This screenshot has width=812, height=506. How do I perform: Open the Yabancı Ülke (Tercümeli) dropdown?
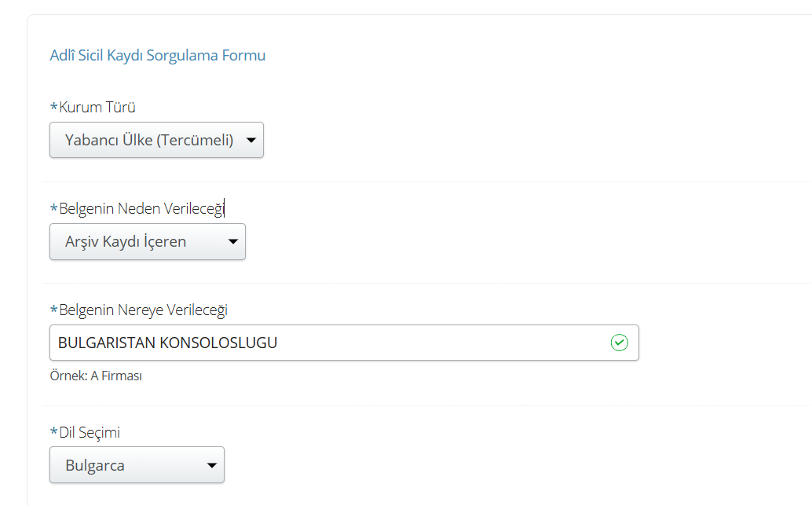149,141
